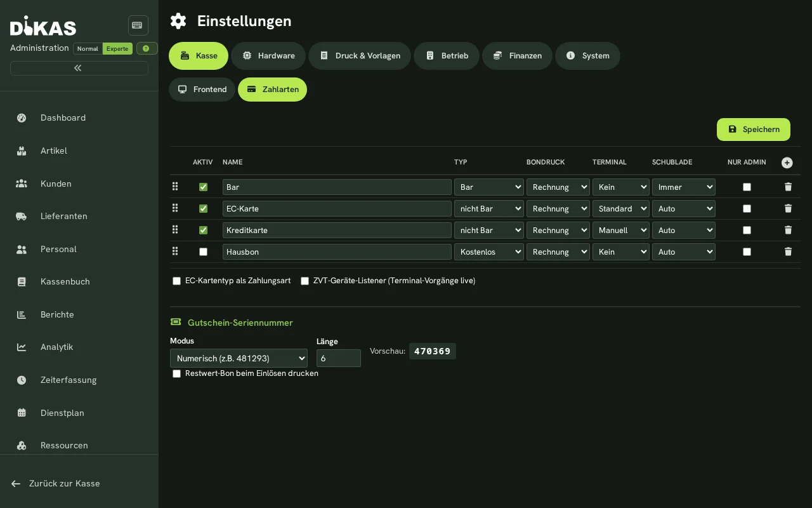
Task: Enable EC-Kartentyp als Zahlungsart checkbox
Action: click(176, 281)
